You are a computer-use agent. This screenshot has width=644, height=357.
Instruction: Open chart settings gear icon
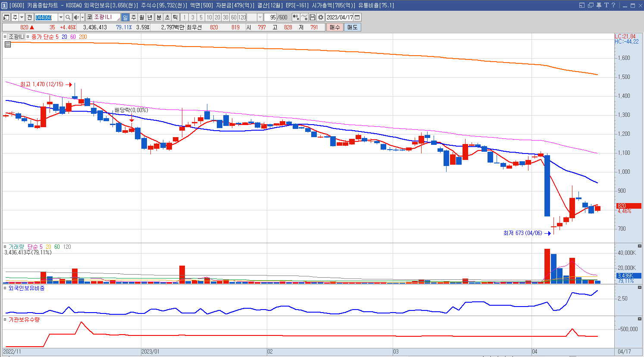pyautogui.click(x=321, y=17)
